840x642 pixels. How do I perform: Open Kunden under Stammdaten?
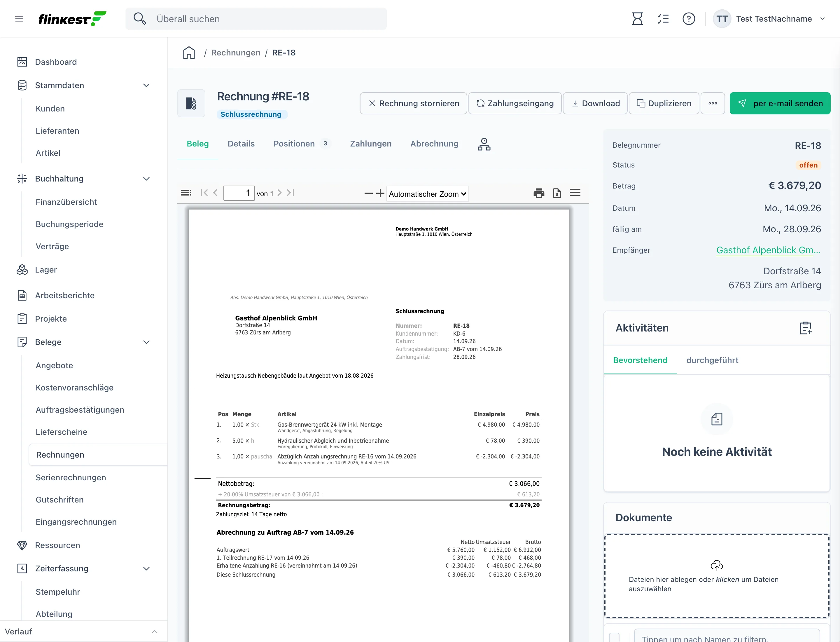click(x=50, y=109)
